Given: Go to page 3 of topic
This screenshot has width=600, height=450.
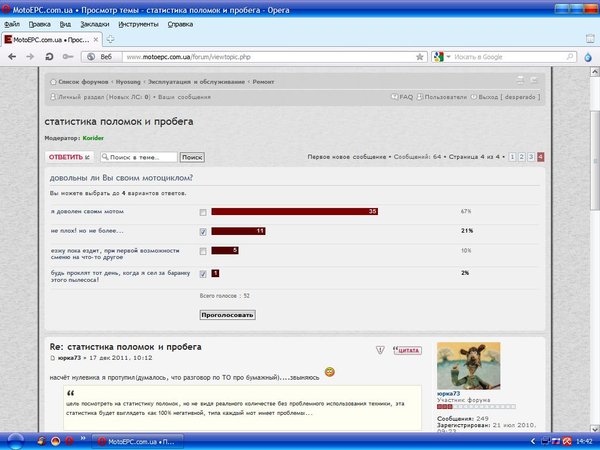Looking at the screenshot, I should (x=531, y=157).
